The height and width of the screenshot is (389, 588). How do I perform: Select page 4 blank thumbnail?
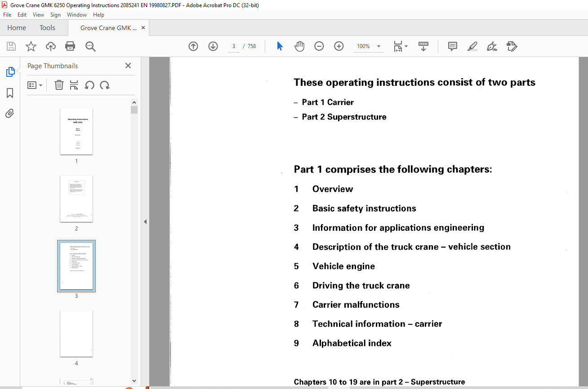76,334
